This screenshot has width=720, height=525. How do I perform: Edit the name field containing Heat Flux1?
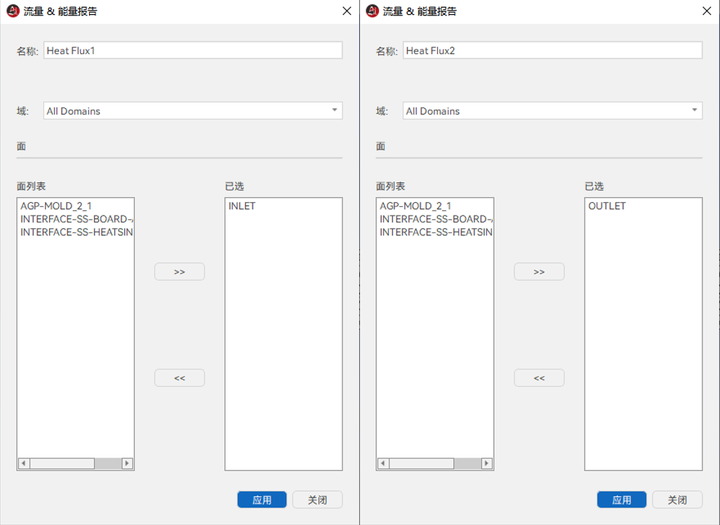click(193, 51)
